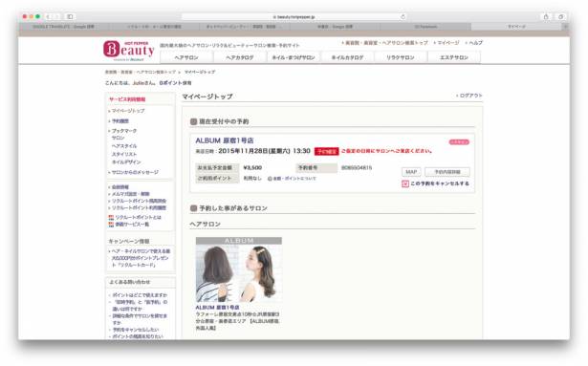Click the 金額・ポイントについて help icon
Image resolution: width=588 pixels, height=366 pixels.
pyautogui.click(x=270, y=179)
